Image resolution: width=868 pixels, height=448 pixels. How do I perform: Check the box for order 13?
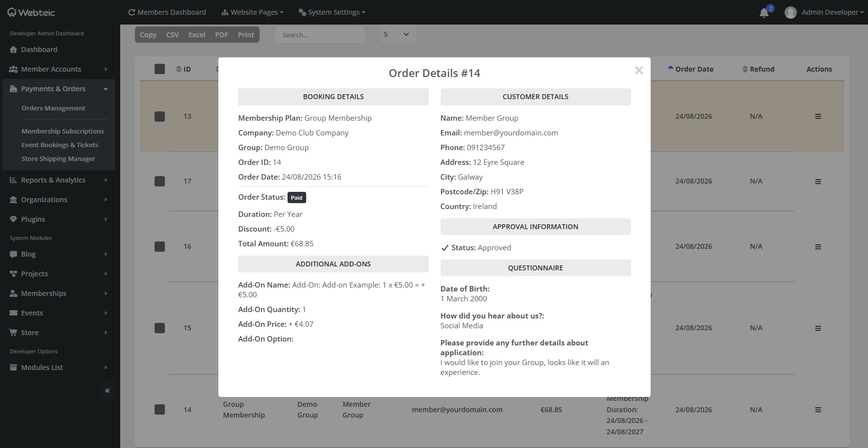coord(159,116)
